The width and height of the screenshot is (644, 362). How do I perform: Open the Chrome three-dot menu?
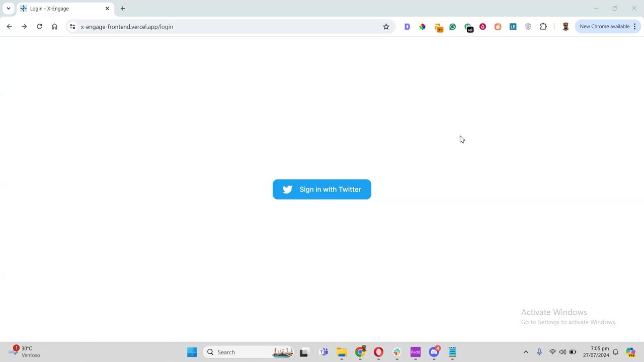point(635,27)
